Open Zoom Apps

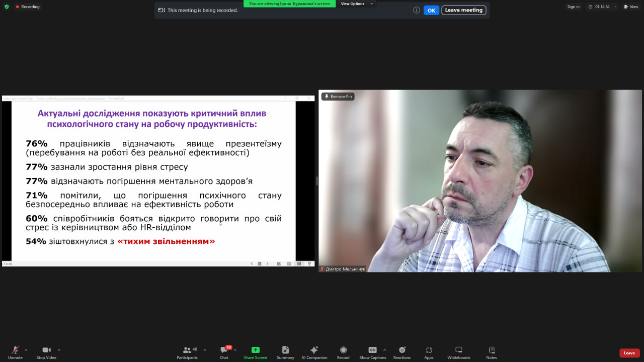tap(429, 352)
